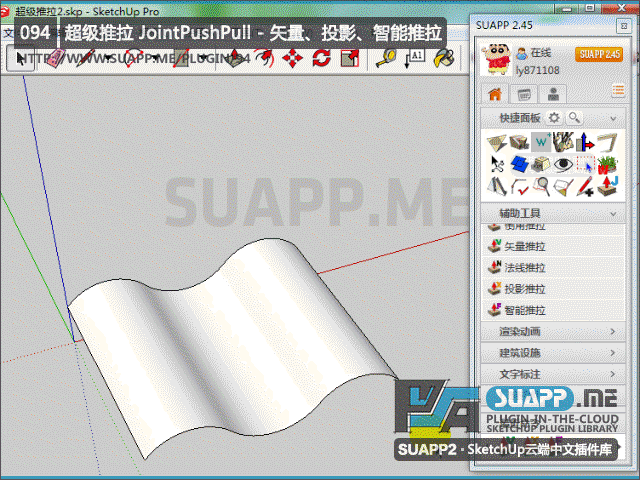
Task: Click the tree branches plugin icon
Action: 563,142
